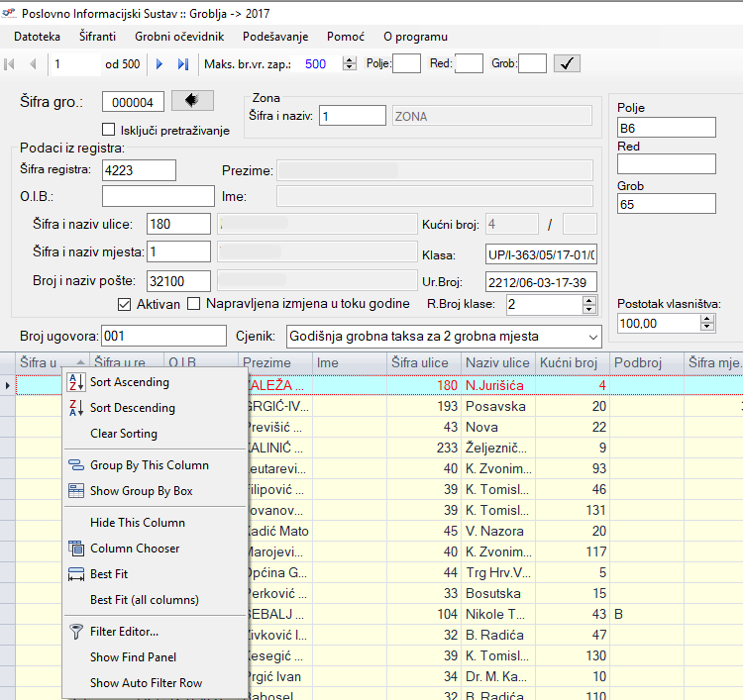Viewport: 743px width, 700px height.
Task: Click the arrow button beside Šifra gro.
Action: tap(192, 101)
